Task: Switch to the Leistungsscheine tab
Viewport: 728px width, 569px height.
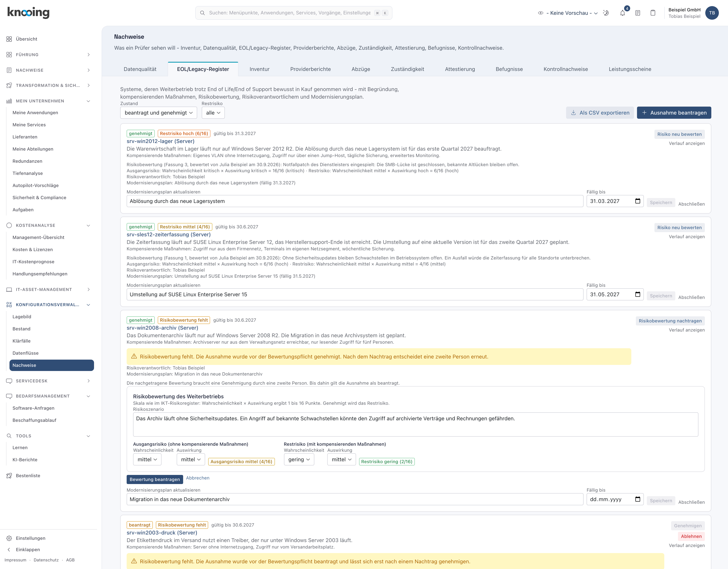Action: tap(630, 69)
